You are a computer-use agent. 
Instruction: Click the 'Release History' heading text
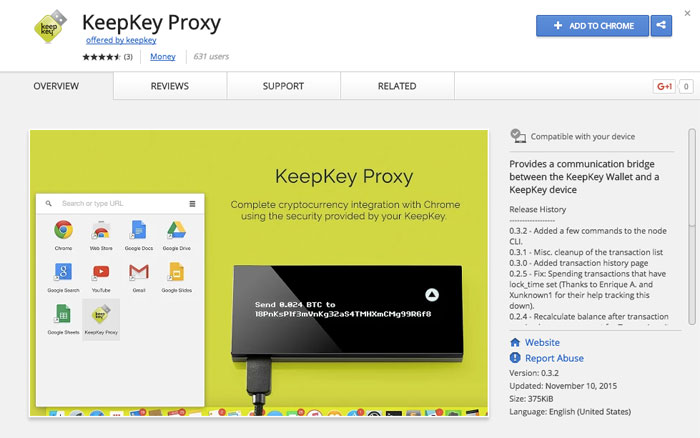(538, 209)
